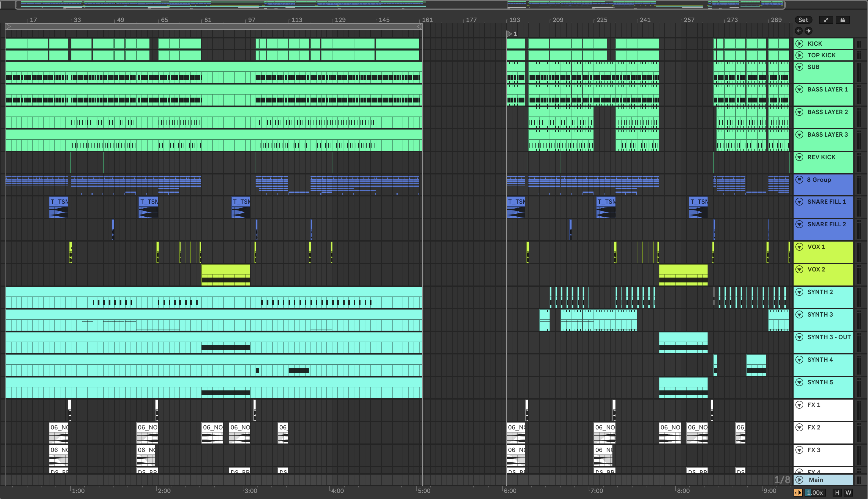The height and width of the screenshot is (499, 868).
Task: Click the Main track level meter
Action: [x=859, y=480]
